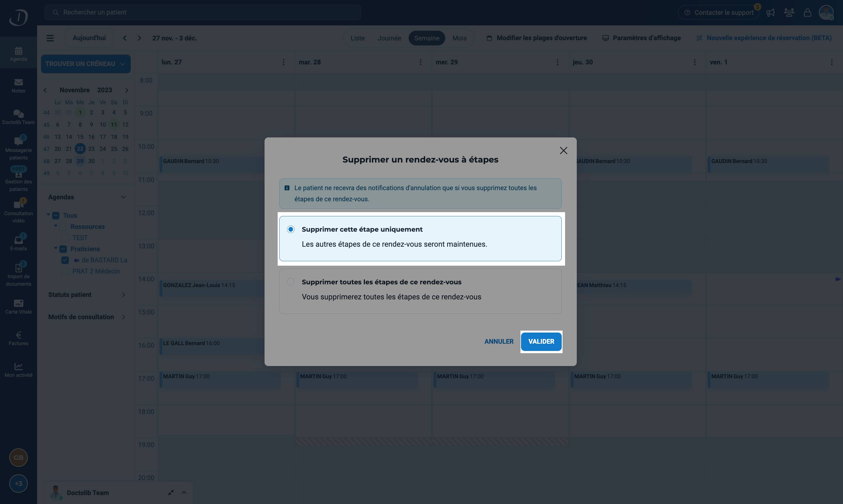Screen dimensions: 843x504
Task: Open options menu for ven. 1
Action: (x=832, y=62)
